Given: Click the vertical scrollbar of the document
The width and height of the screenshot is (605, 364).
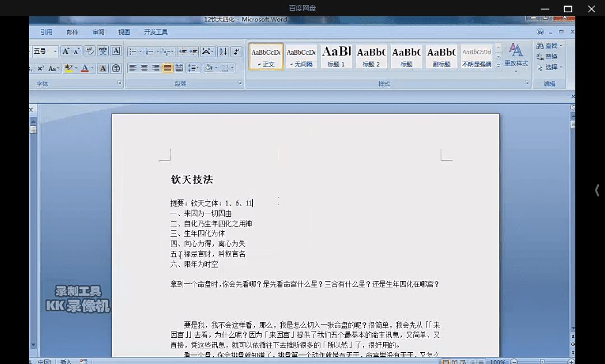Looking at the screenshot, I should pyautogui.click(x=573, y=224).
